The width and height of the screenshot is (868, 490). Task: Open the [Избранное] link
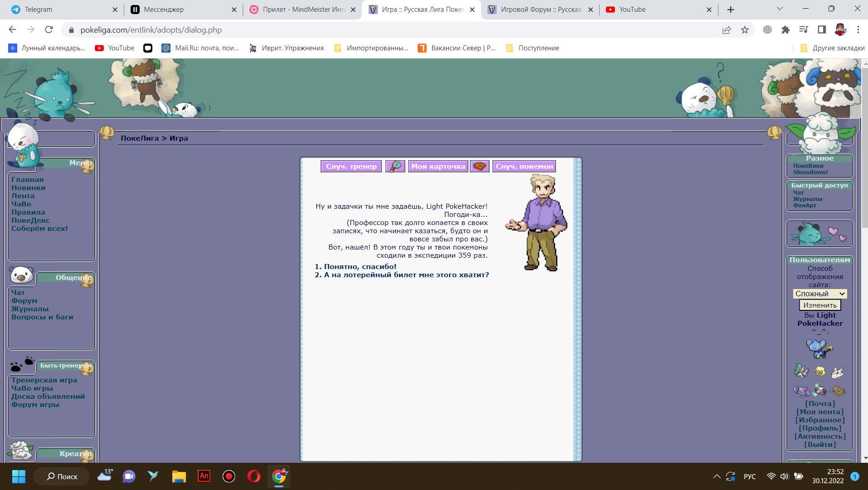pyautogui.click(x=820, y=420)
